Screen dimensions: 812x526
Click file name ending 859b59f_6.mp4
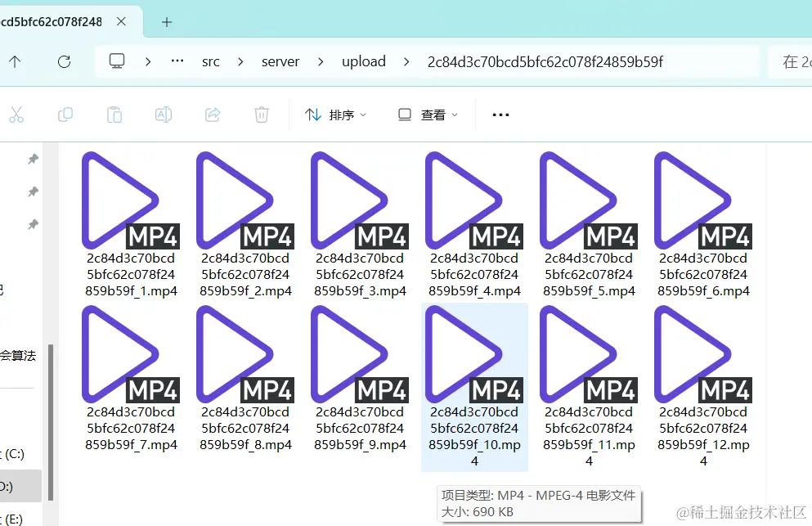pos(703,275)
